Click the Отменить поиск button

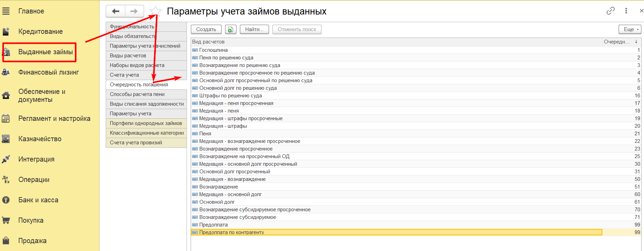(x=297, y=29)
